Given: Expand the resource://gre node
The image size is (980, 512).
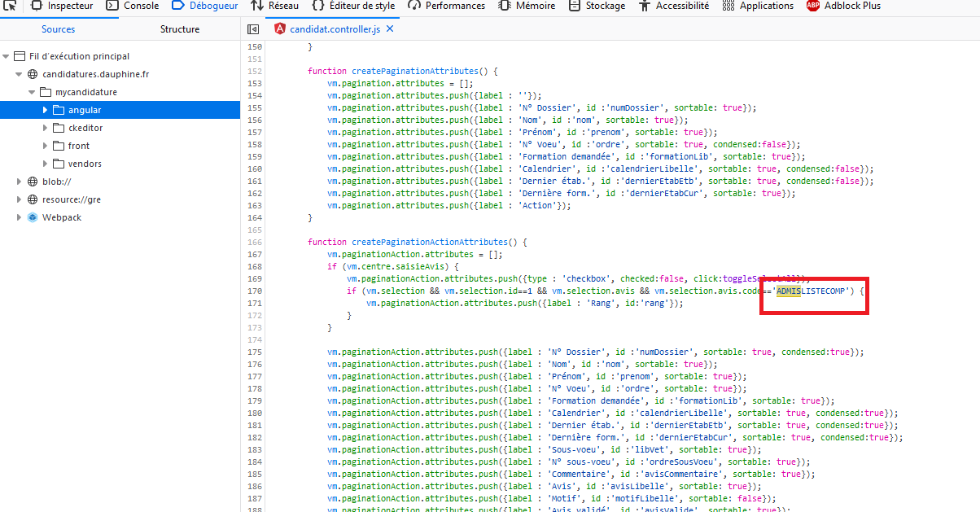Looking at the screenshot, I should (x=20, y=199).
